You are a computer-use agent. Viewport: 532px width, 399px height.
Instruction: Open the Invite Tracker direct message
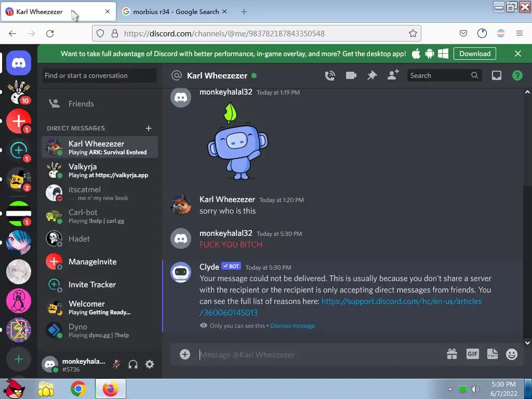pos(100,284)
